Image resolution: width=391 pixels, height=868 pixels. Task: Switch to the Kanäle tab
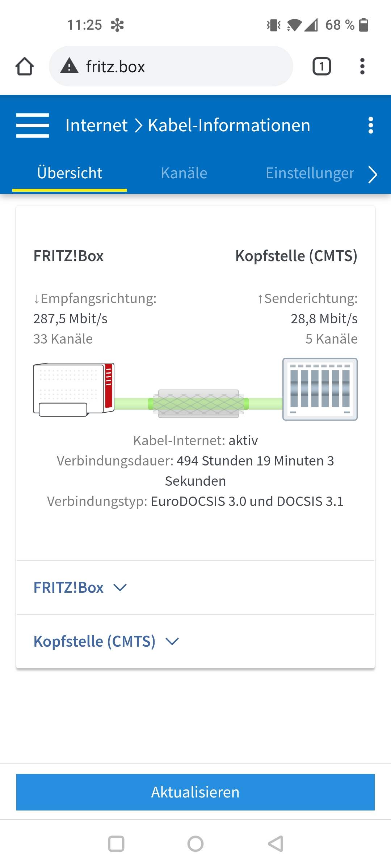[184, 173]
